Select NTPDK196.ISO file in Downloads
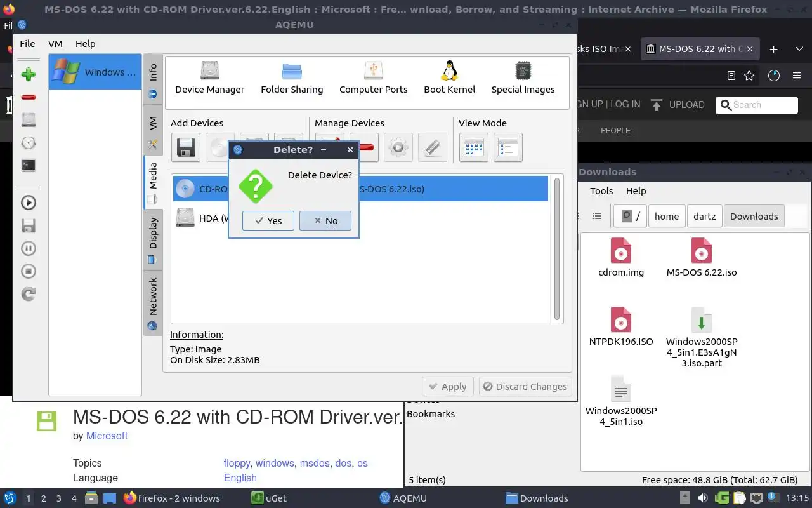 (x=621, y=326)
